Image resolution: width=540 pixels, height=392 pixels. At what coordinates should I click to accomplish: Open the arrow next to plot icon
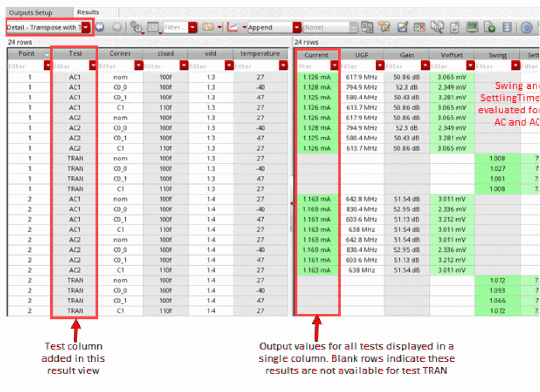coord(244,27)
